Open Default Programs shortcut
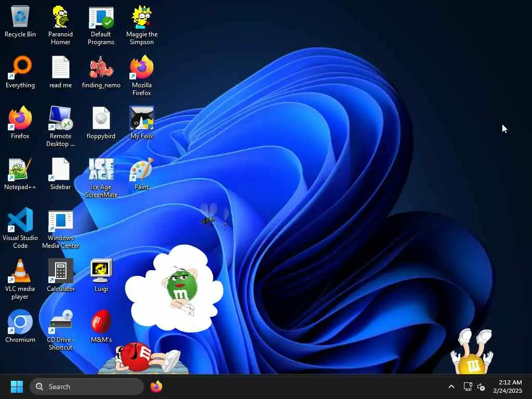532x399 pixels. click(x=101, y=25)
